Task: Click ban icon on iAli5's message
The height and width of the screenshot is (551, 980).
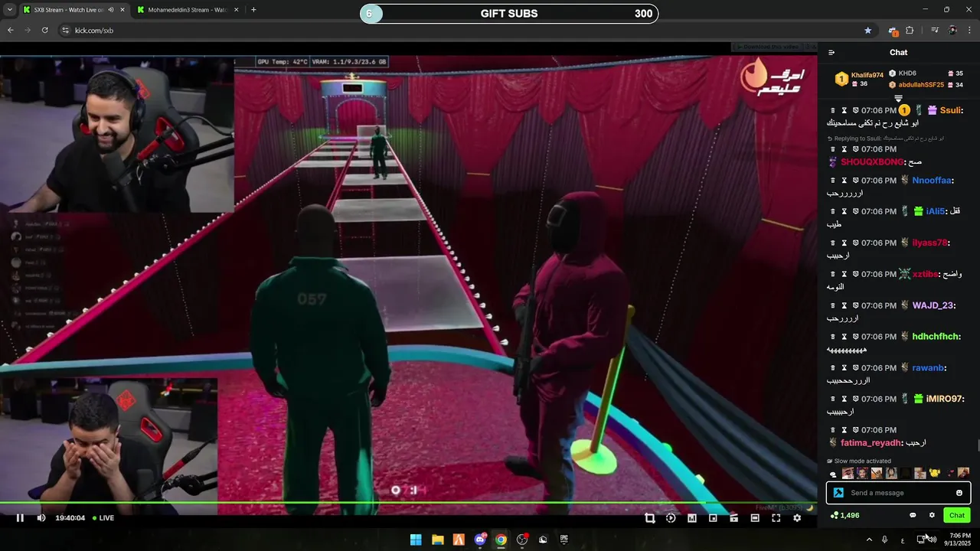Action: (x=855, y=211)
